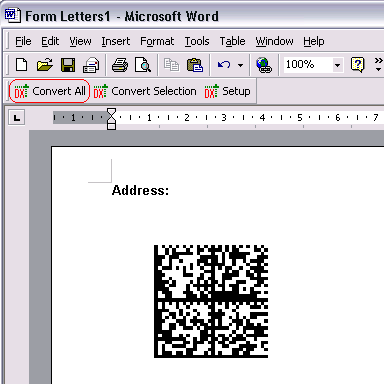Open the Help menu
The height and width of the screenshot is (384, 384).
pyautogui.click(x=314, y=41)
